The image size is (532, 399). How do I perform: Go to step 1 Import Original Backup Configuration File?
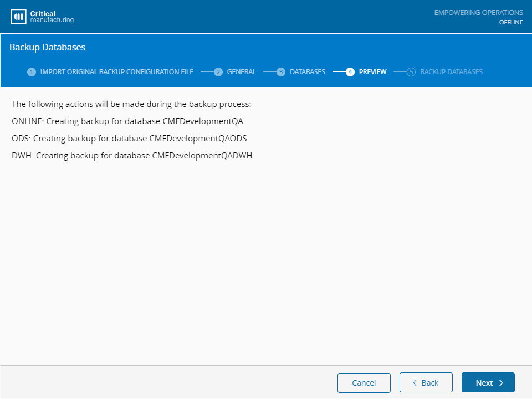110,72
